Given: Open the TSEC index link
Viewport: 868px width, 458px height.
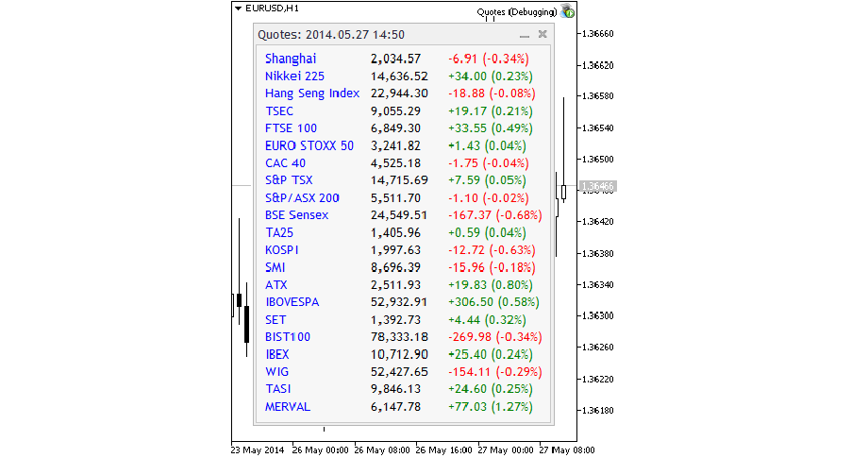Looking at the screenshot, I should 279,111.
